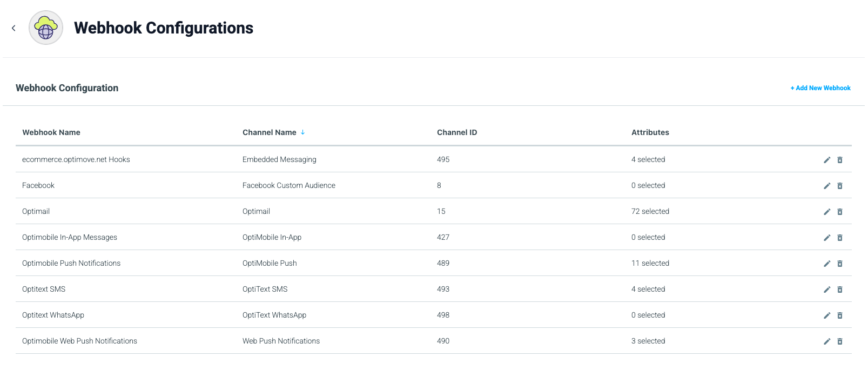Delete the Optitext SMS webhook
This screenshot has height=370, width=868.
pos(840,290)
